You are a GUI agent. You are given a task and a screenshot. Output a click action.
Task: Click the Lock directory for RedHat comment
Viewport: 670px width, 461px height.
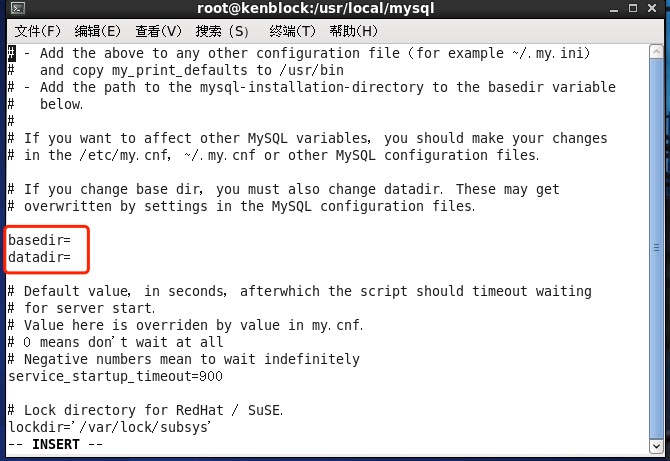[x=145, y=410]
